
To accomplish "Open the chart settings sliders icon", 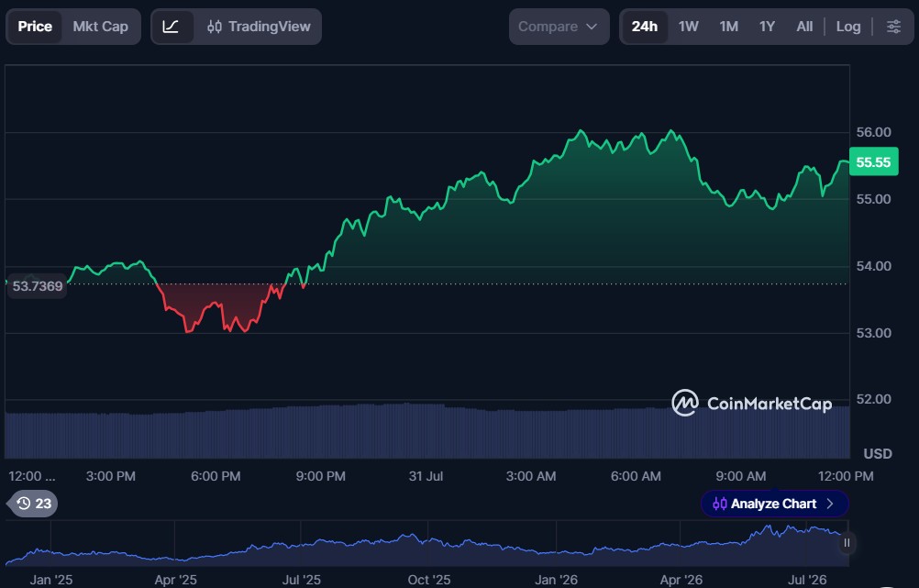I will tap(893, 27).
